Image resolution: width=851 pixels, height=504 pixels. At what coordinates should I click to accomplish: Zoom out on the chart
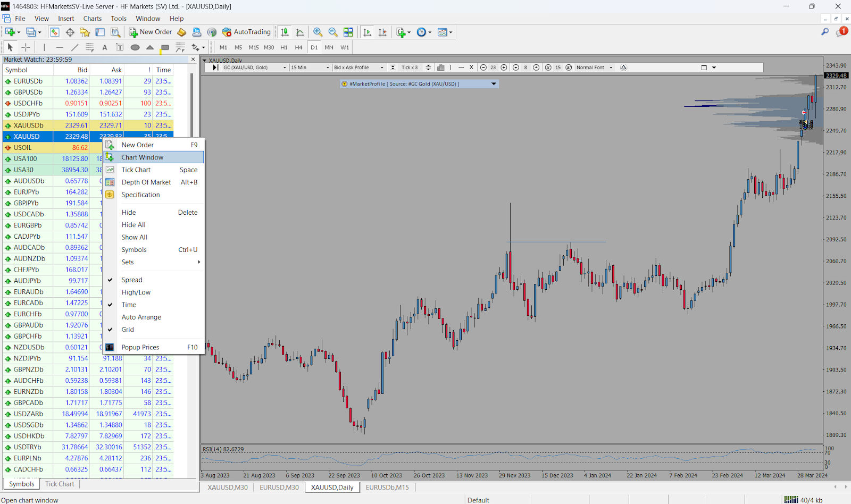click(x=333, y=32)
